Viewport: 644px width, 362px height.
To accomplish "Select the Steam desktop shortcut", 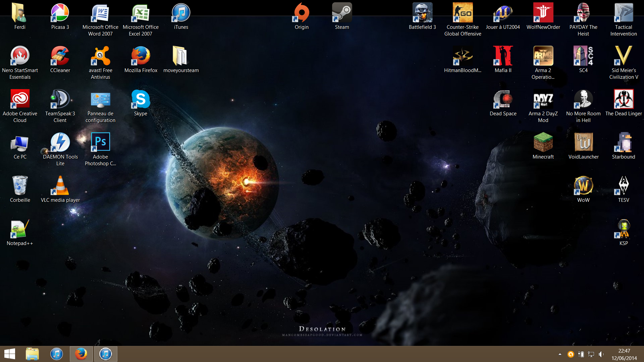I will click(x=342, y=13).
